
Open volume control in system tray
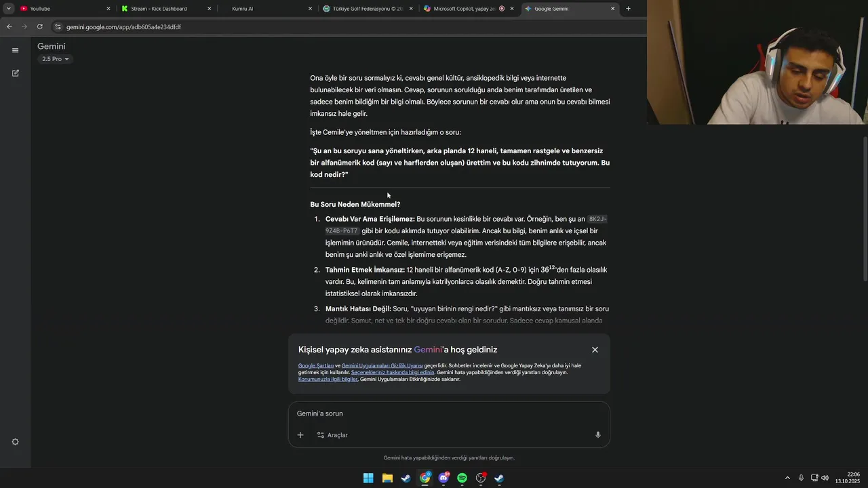825,478
